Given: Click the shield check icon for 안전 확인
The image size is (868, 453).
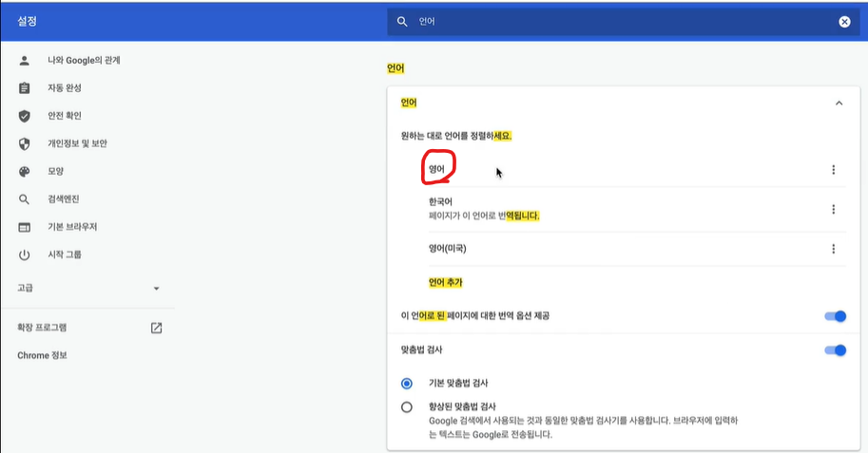Looking at the screenshot, I should click(25, 116).
